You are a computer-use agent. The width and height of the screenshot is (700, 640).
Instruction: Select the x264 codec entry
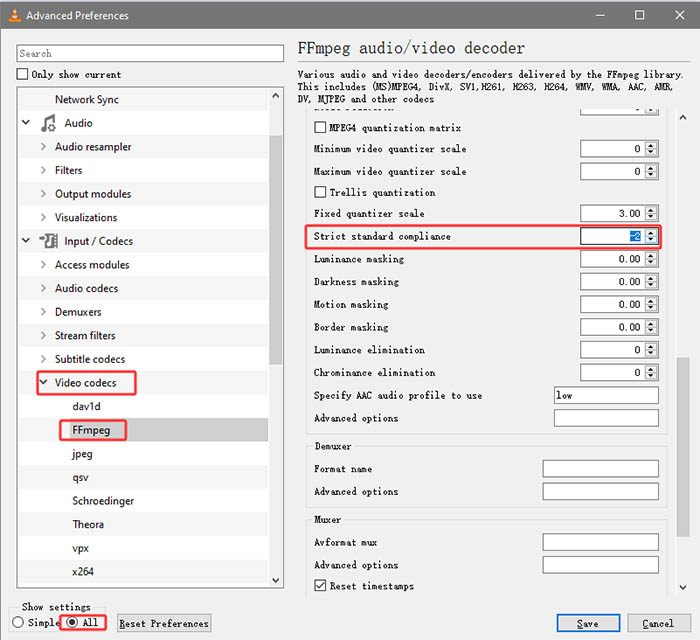tap(83, 572)
